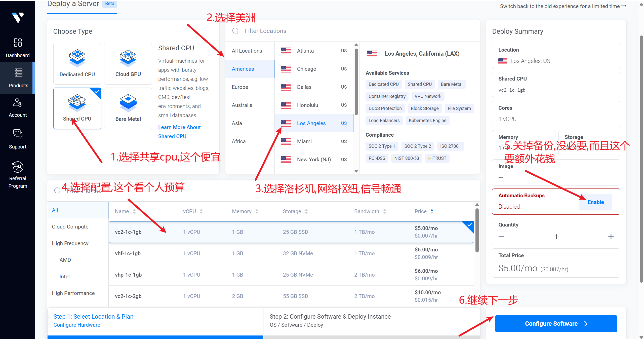Sort plans by Price column
Viewport: 644px width, 339px height.
(x=424, y=211)
